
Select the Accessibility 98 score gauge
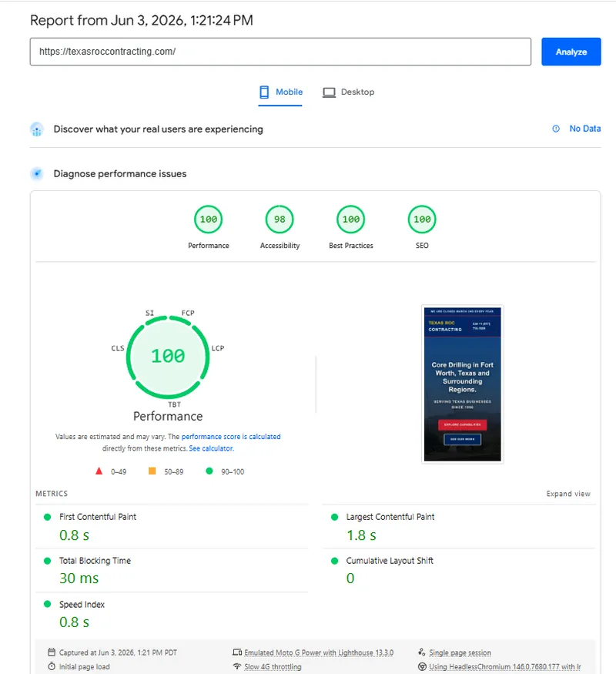280,220
